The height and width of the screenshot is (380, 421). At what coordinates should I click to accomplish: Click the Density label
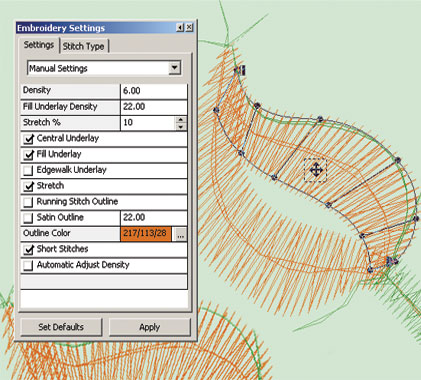click(37, 90)
